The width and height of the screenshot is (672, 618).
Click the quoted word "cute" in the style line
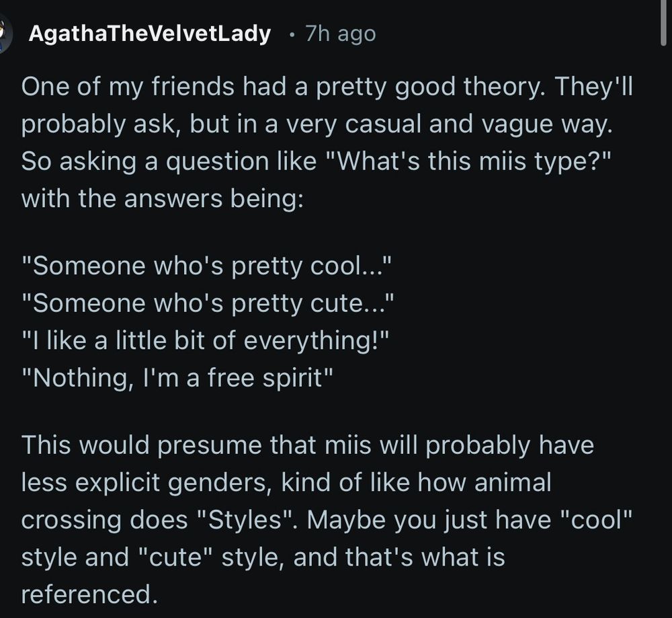(176, 557)
